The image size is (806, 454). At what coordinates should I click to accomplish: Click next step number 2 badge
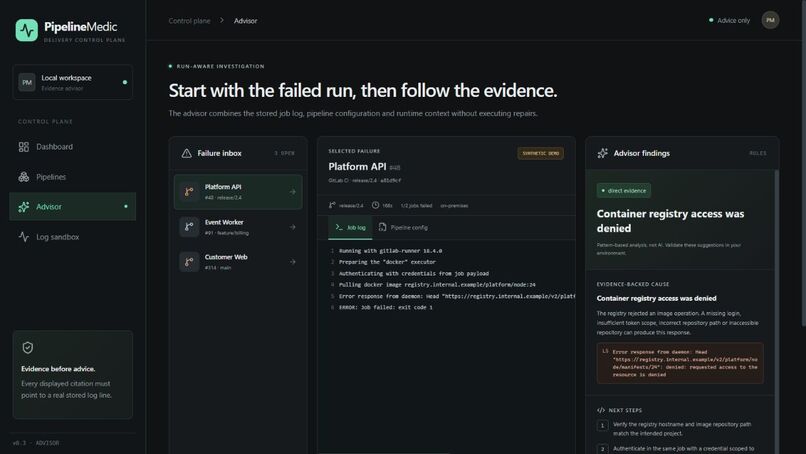coord(602,449)
